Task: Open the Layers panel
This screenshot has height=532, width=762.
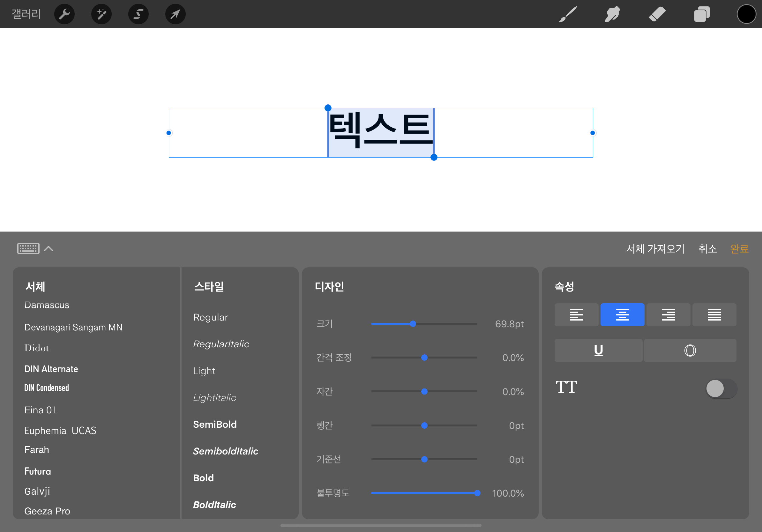Action: [702, 14]
